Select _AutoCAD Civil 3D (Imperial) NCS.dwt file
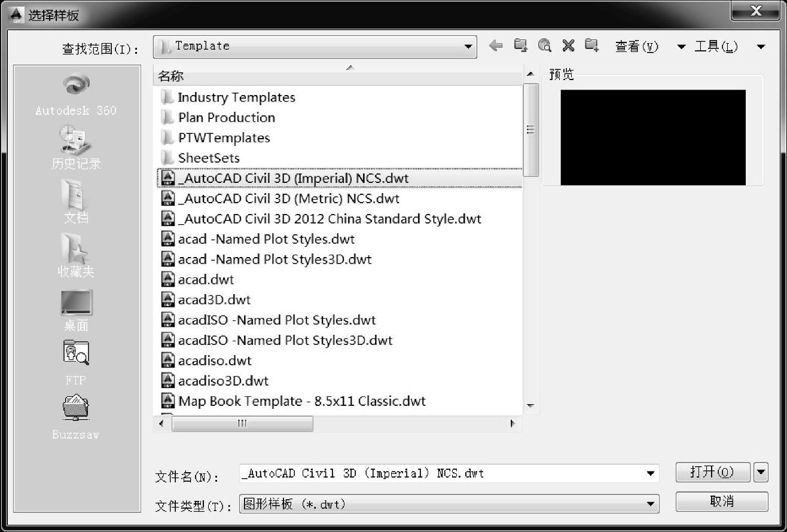The image size is (787, 532). 339,179
